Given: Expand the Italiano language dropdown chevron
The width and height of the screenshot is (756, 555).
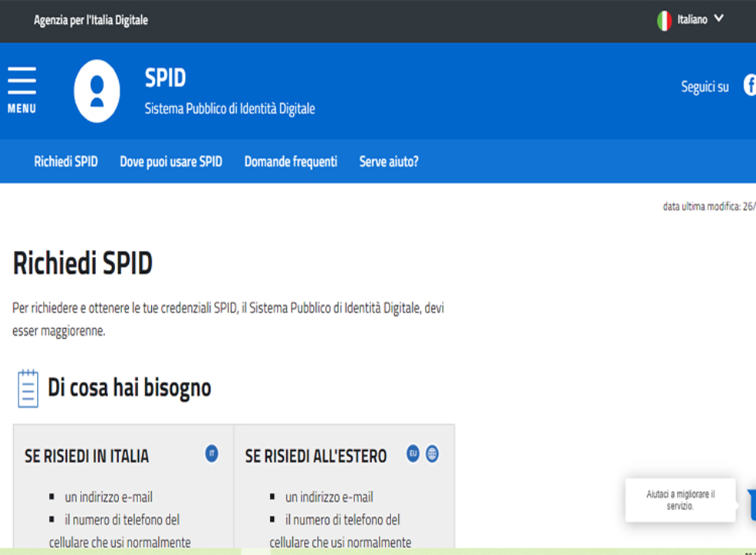Looking at the screenshot, I should [719, 19].
